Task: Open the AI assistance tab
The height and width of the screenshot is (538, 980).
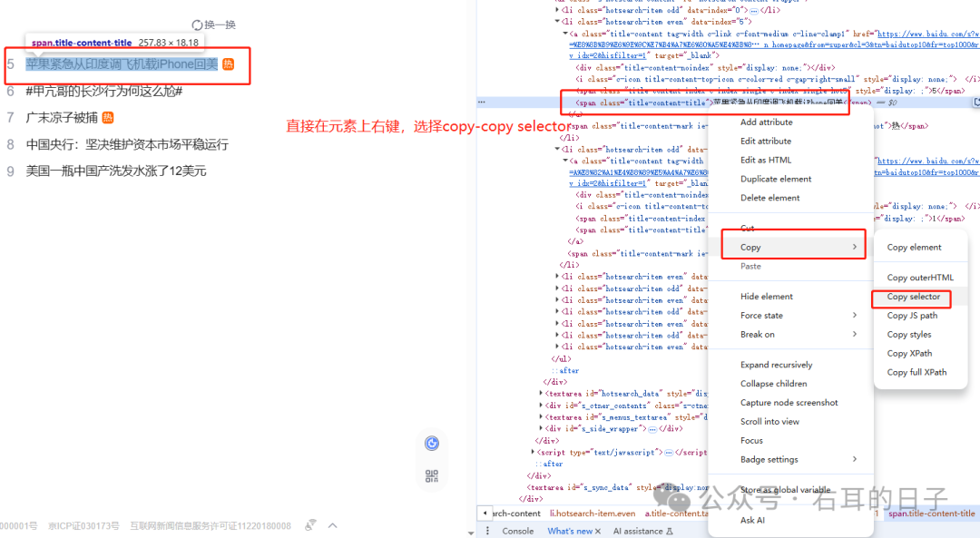Action: pos(638,532)
